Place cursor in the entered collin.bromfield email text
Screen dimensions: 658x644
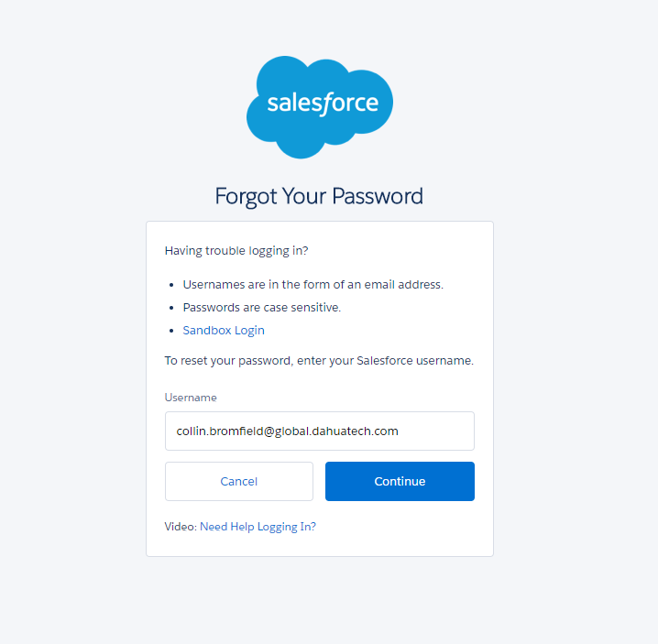(x=287, y=431)
